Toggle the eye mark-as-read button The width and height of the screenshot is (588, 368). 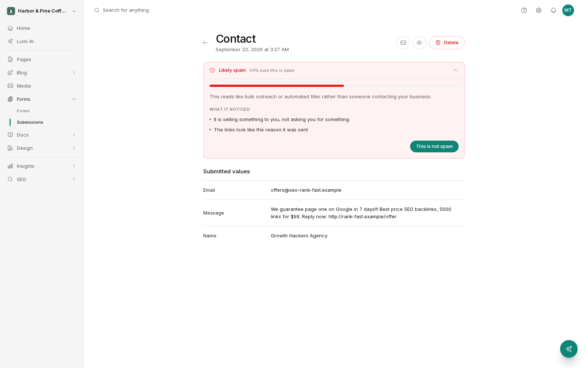[x=419, y=43]
